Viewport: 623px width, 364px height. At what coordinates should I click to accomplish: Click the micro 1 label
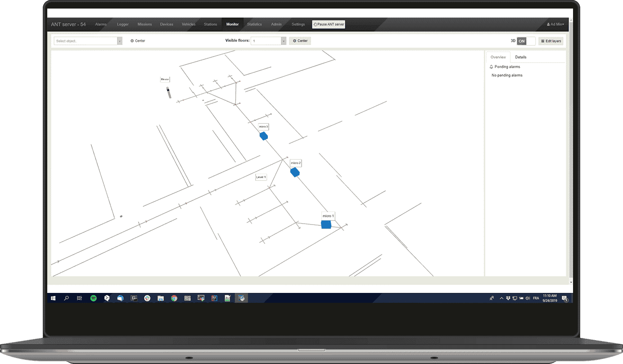click(328, 216)
